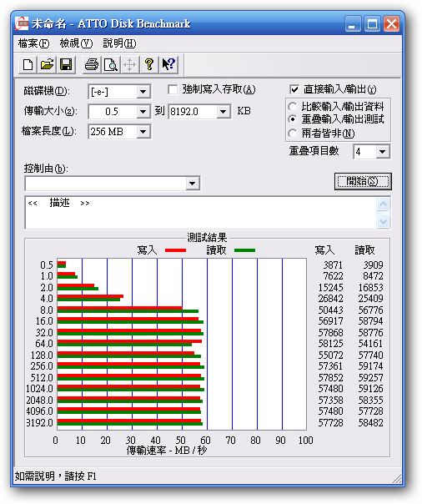The image size is (422, 504).
Task: Click the yellow question mark About icon
Action: click(x=149, y=64)
